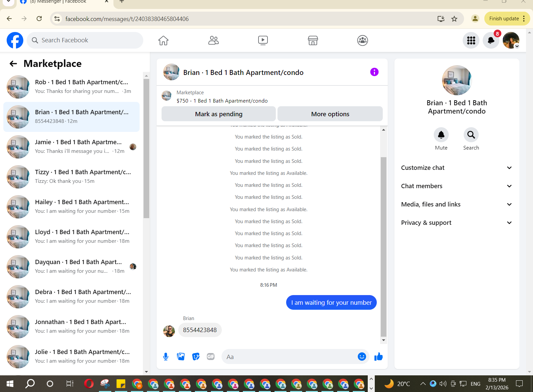Expand Customize chat section

pyautogui.click(x=456, y=168)
